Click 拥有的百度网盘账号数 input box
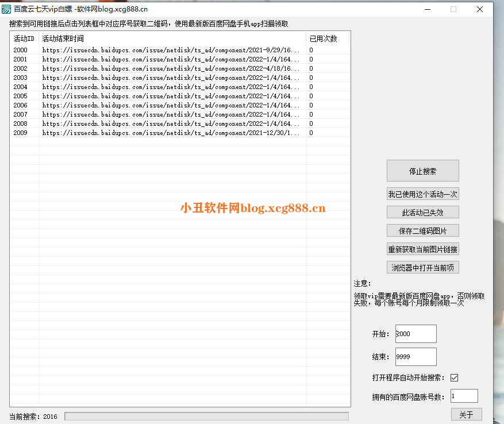This screenshot has width=504, height=424. click(464, 396)
